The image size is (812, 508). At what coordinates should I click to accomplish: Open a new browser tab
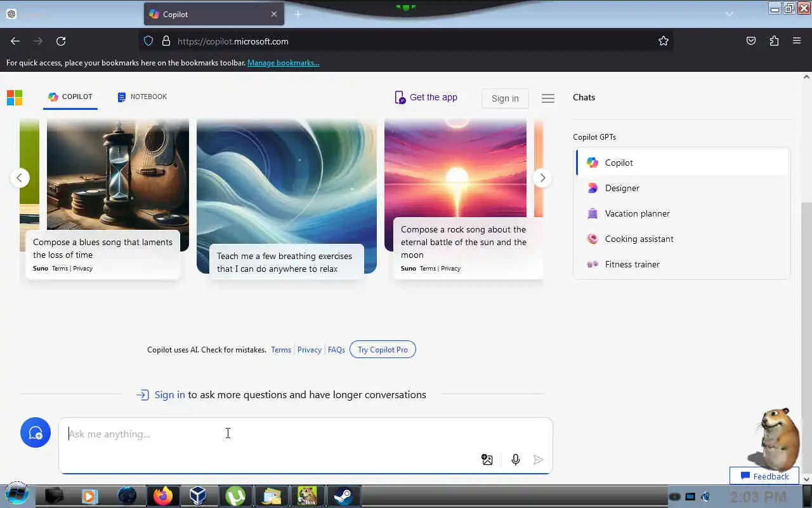tap(298, 14)
